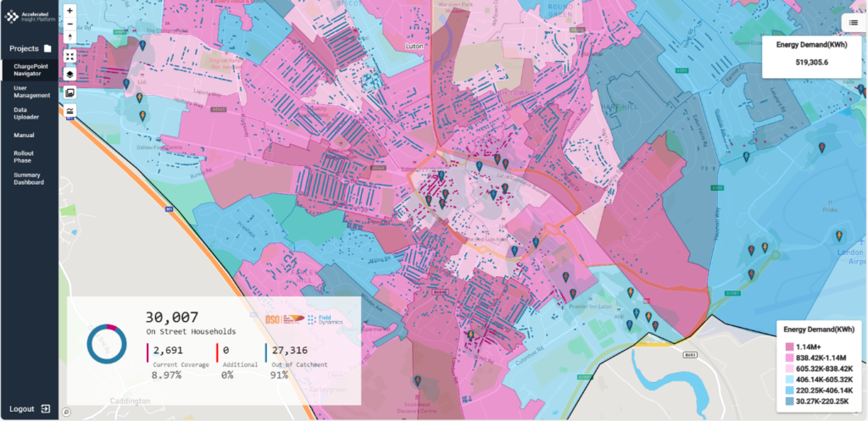This screenshot has height=421, width=868.
Task: Toggle the legend list button at top right
Action: coord(854,22)
